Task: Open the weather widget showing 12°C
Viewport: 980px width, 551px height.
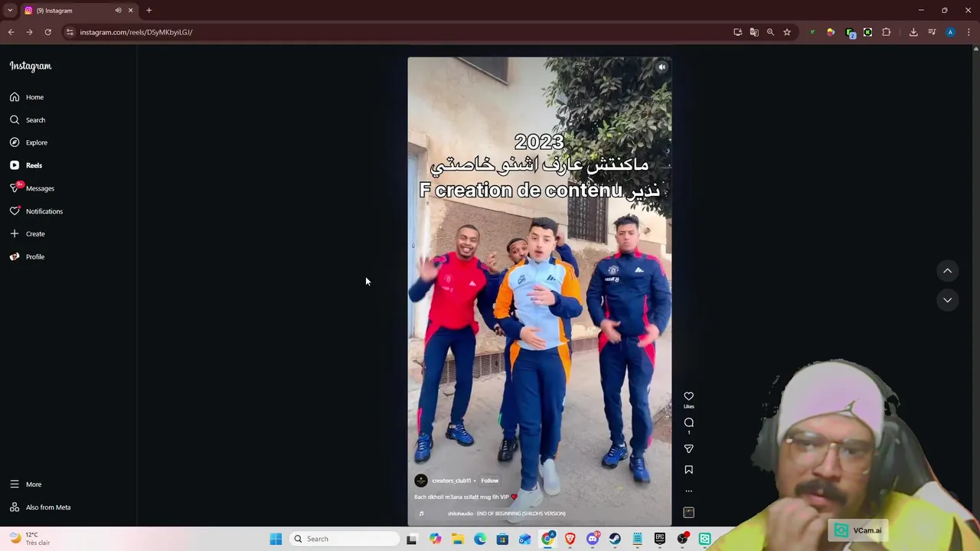Action: (x=28, y=539)
